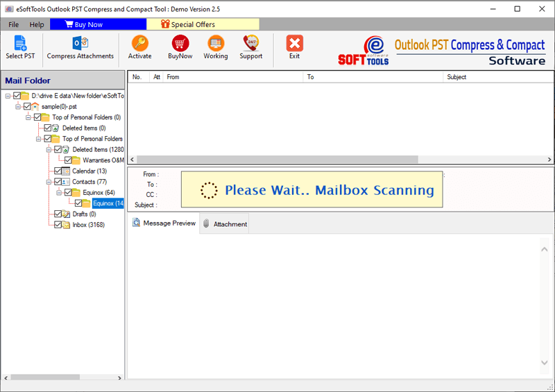Uncheck the Calendar (13) checkbox
555x392 pixels.
point(58,171)
